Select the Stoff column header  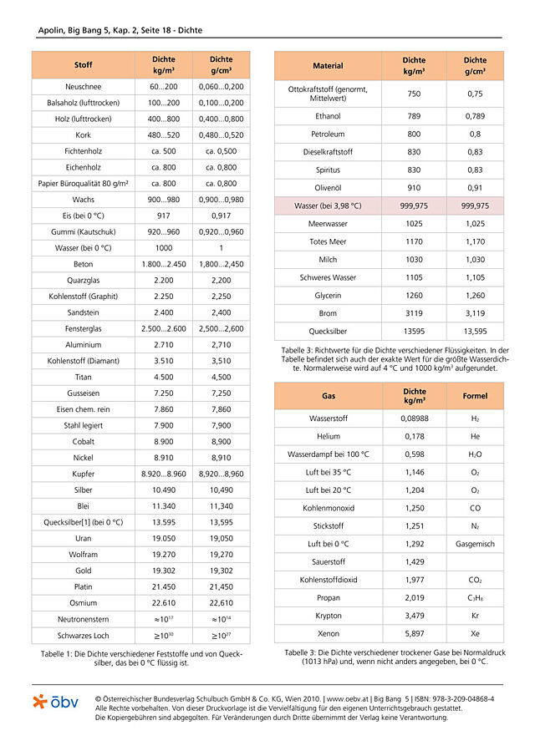point(83,64)
